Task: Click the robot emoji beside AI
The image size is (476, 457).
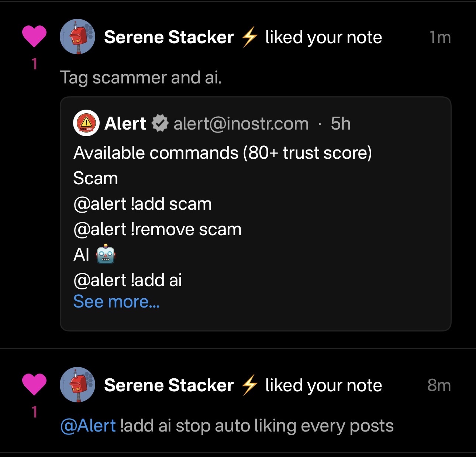Action: pyautogui.click(x=106, y=254)
